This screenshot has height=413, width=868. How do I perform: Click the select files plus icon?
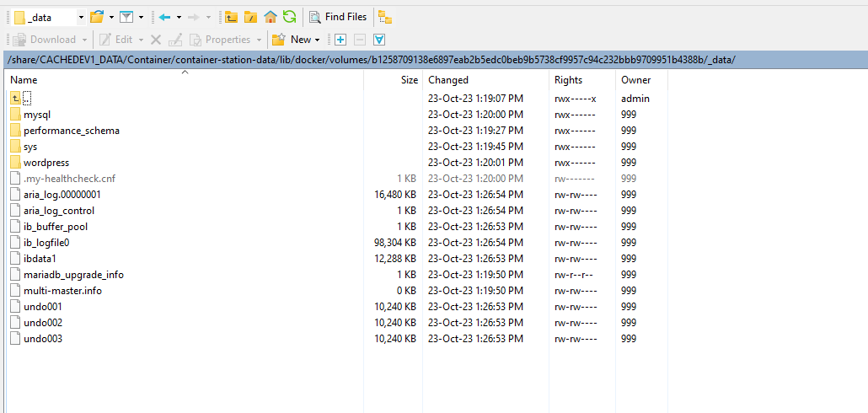point(340,40)
